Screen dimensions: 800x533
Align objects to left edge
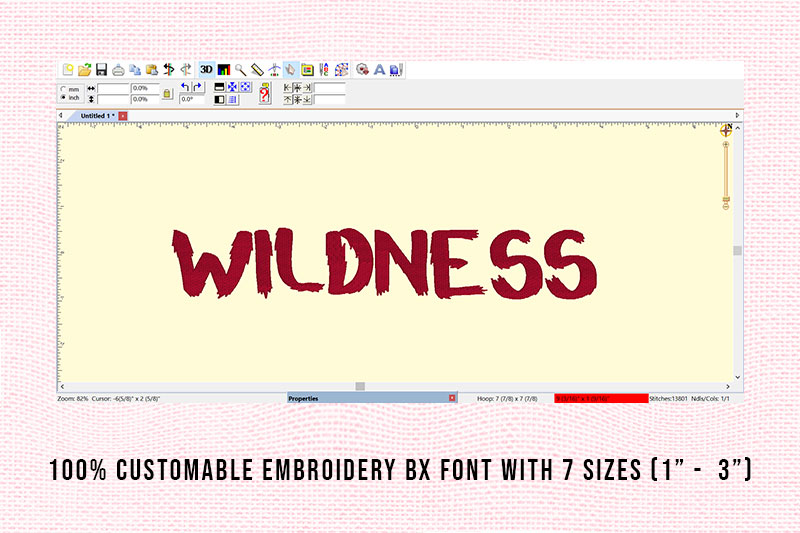288,88
